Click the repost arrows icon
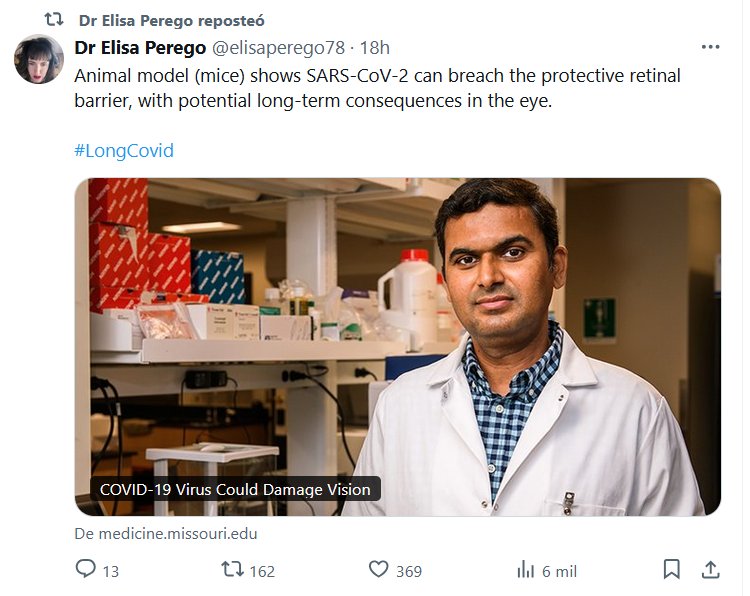 coord(232,570)
